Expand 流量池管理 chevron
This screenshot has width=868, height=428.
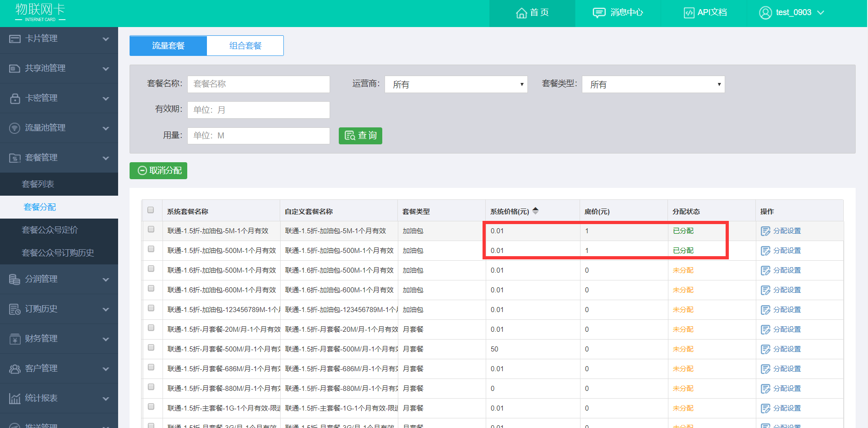(x=106, y=128)
